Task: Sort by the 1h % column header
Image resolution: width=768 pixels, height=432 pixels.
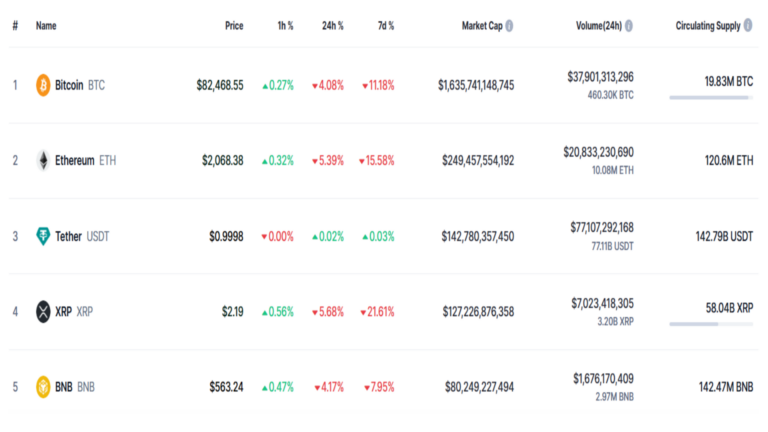Action: (x=284, y=26)
